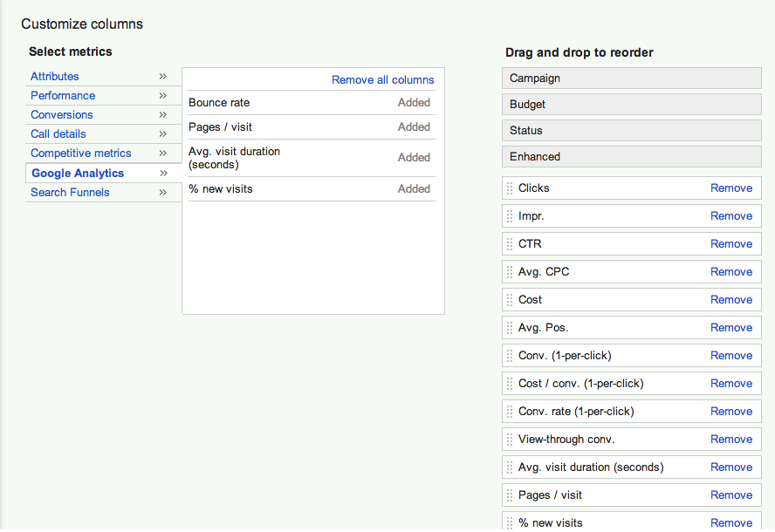The width and height of the screenshot is (775, 532).
Task: Expand the Performance category arrow
Action: [163, 96]
